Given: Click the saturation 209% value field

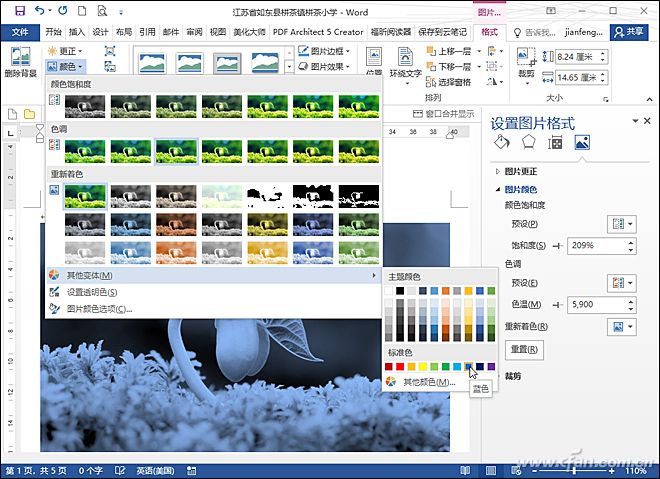Looking at the screenshot, I should tap(596, 246).
